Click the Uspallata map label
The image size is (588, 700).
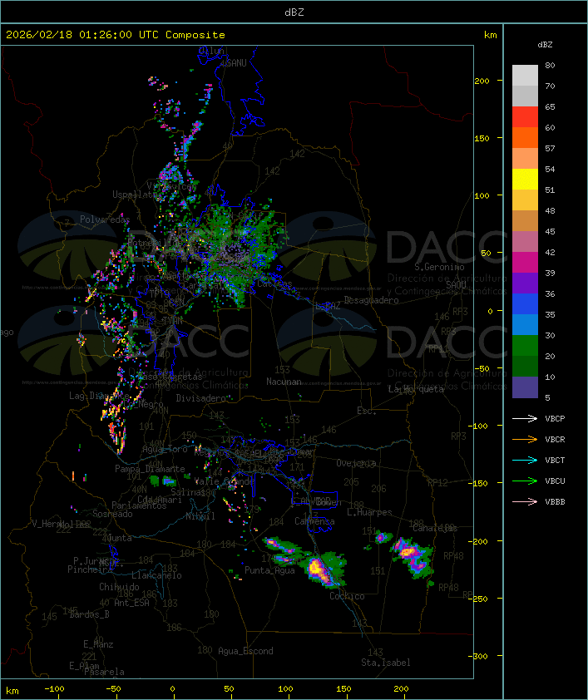pos(135,195)
